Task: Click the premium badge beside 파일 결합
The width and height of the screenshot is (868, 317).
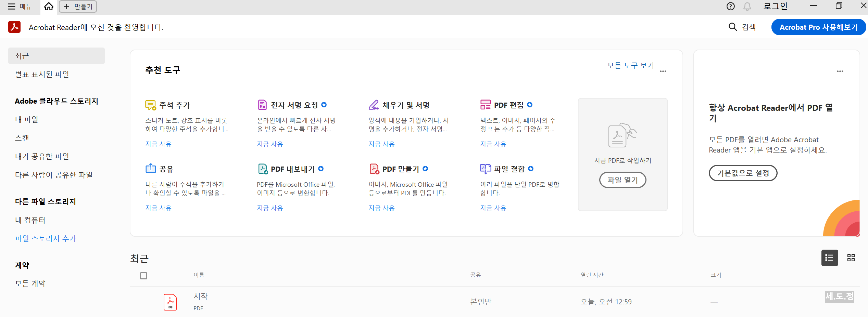Action: click(x=531, y=169)
